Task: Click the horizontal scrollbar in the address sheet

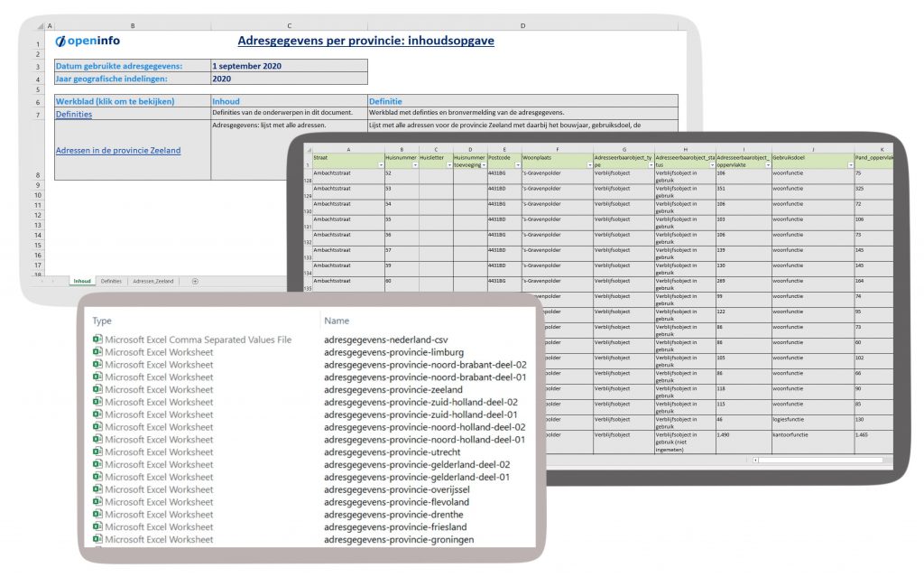Action: (821, 460)
